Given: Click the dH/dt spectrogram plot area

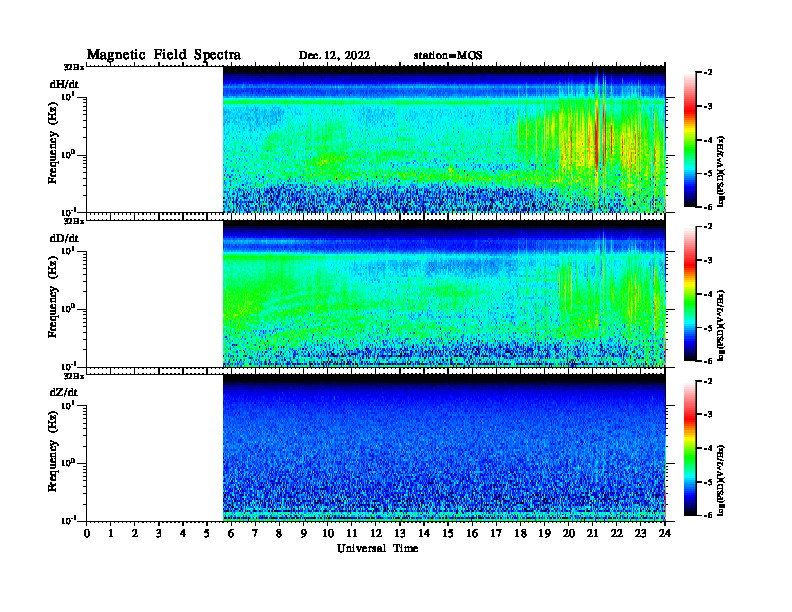Looking at the screenshot, I should 444,139.
